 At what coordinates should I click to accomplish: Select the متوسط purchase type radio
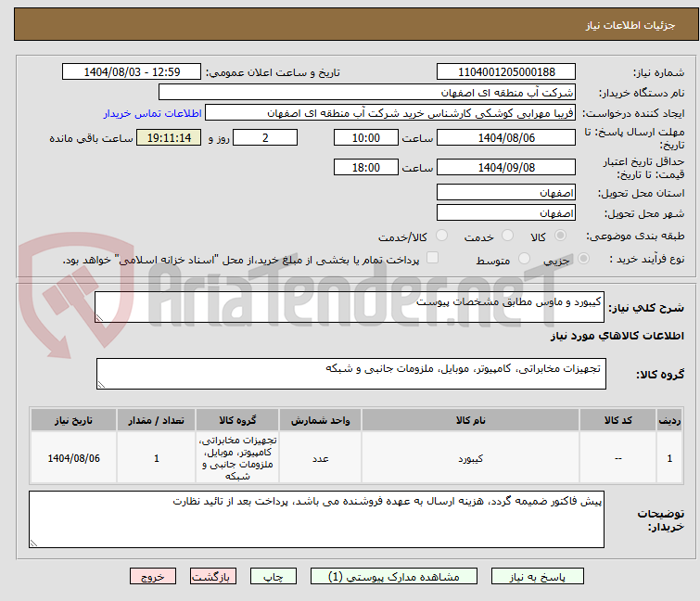tap(524, 258)
